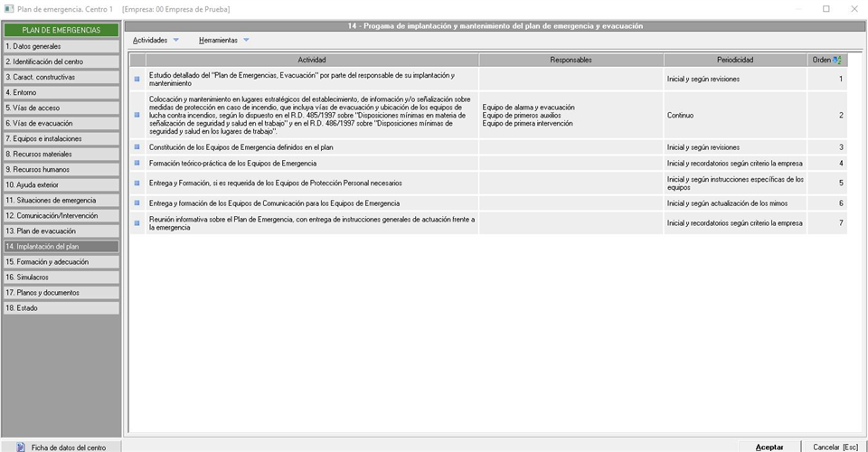Select the 'Continuo' periodicity cell
The width and height of the screenshot is (868, 452).
(735, 115)
